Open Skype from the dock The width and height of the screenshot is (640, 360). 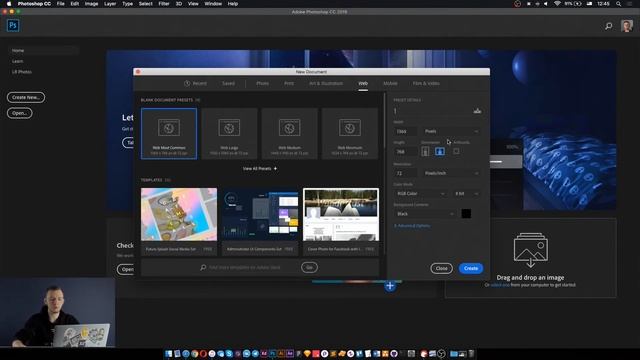click(229, 354)
